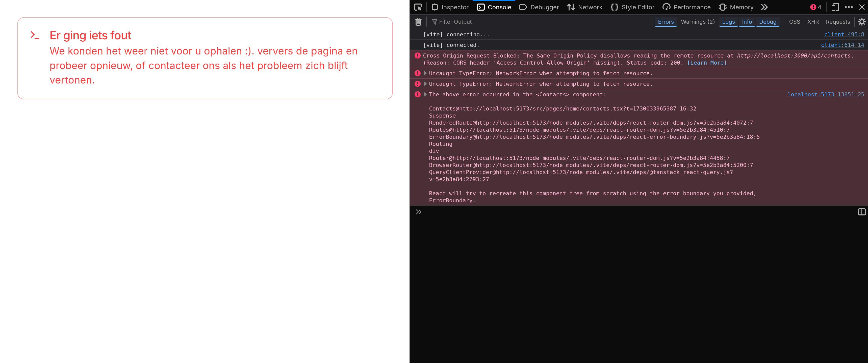Enable the XHR filter
The height and width of the screenshot is (363, 868).
[x=812, y=22]
